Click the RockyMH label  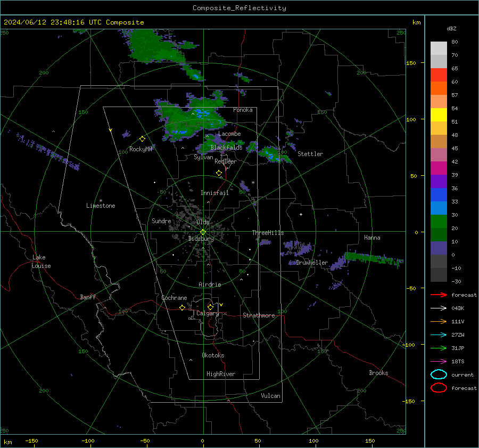pos(141,149)
